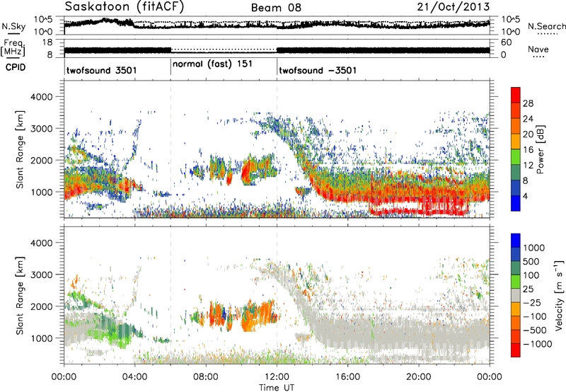
Task: Click the date "21/Oct/2013"
Action: coord(454,7)
